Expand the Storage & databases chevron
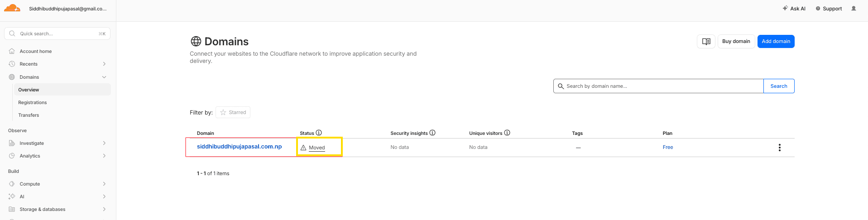This screenshot has height=220, width=868. tap(104, 209)
